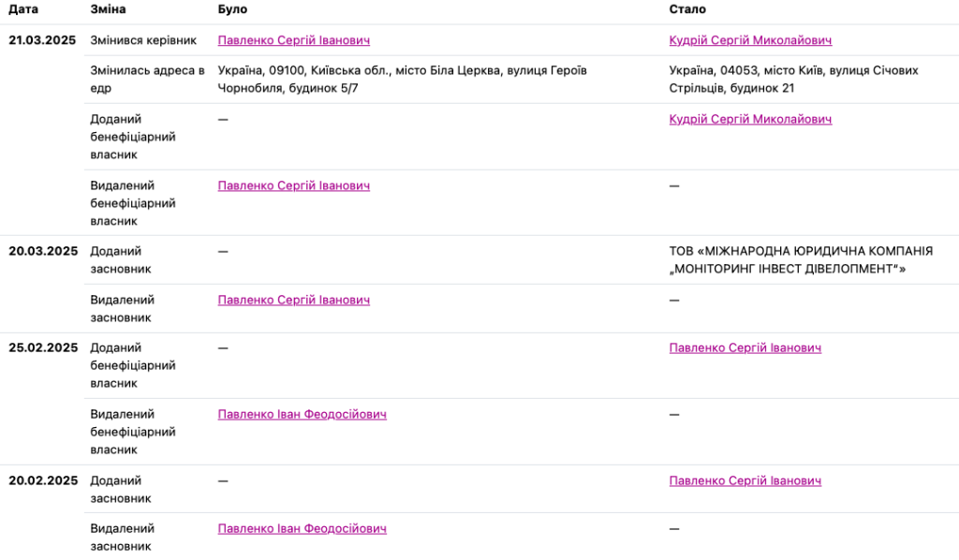Open Павленко Сергій Іванович link in Змінився керівник row
The width and height of the screenshot is (959, 560).
[x=293, y=40]
